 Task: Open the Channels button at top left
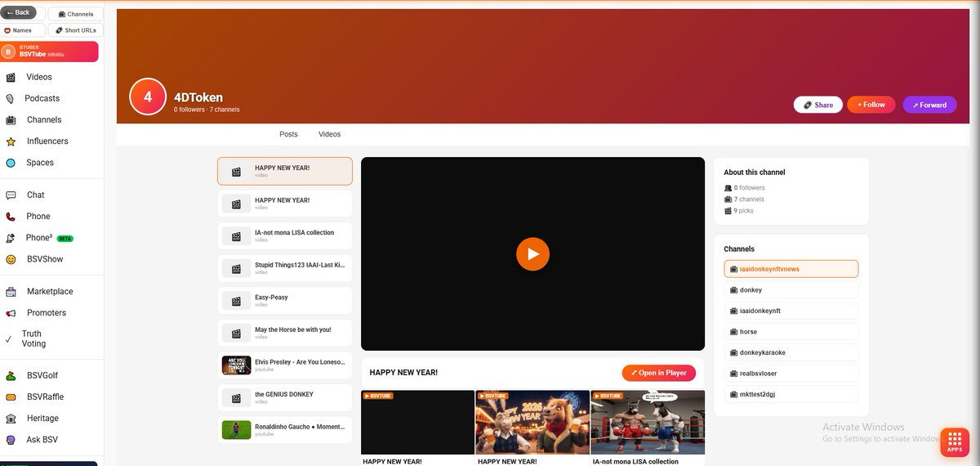76,14
